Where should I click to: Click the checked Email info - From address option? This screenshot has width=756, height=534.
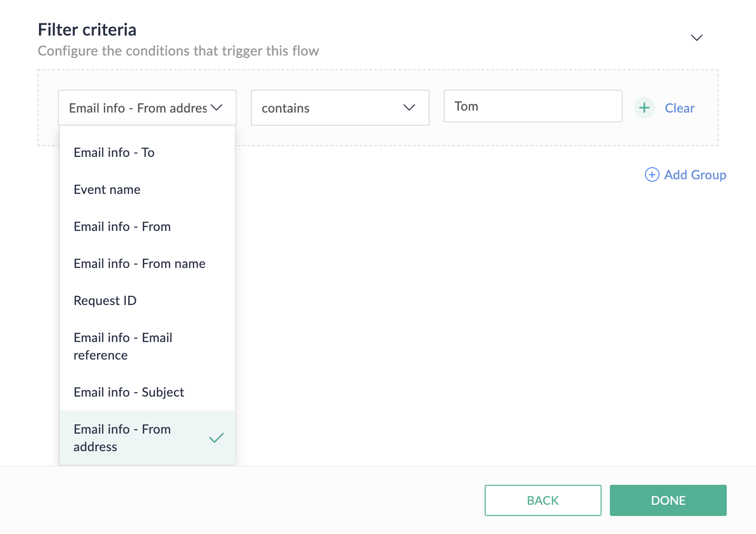(x=122, y=438)
